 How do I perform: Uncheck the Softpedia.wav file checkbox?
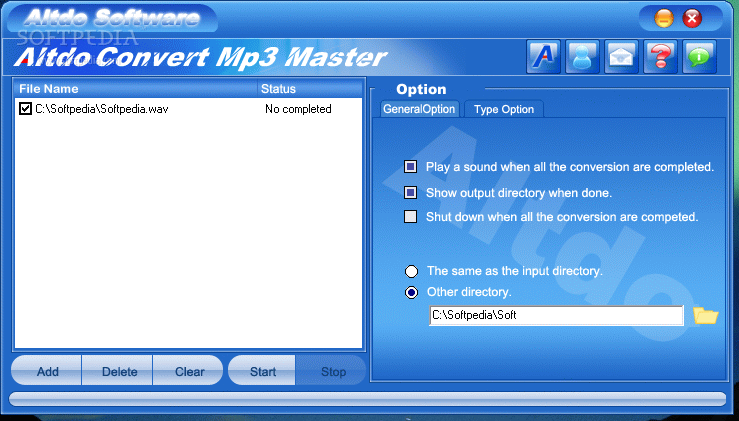click(25, 108)
